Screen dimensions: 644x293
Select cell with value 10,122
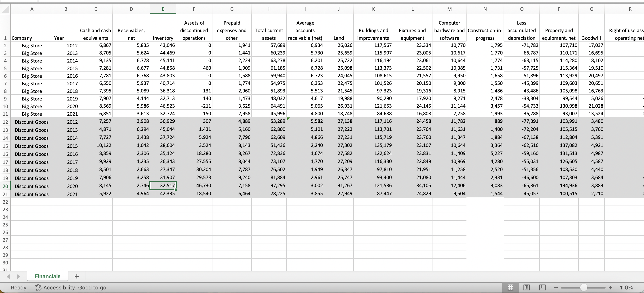[x=96, y=145]
